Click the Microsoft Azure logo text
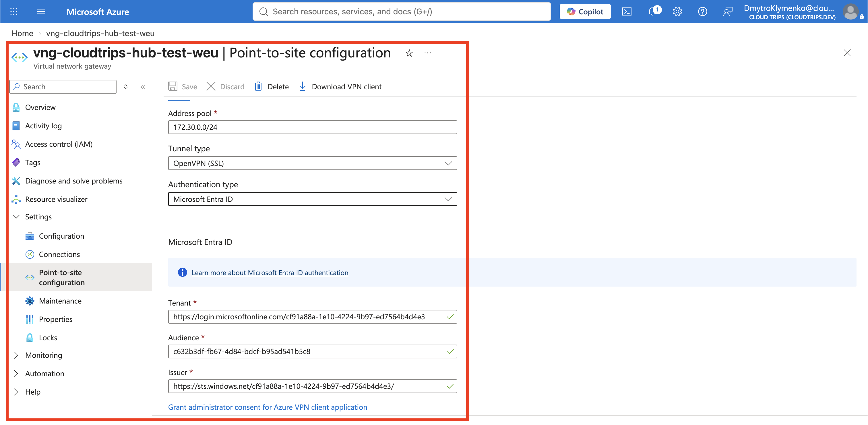 [98, 12]
